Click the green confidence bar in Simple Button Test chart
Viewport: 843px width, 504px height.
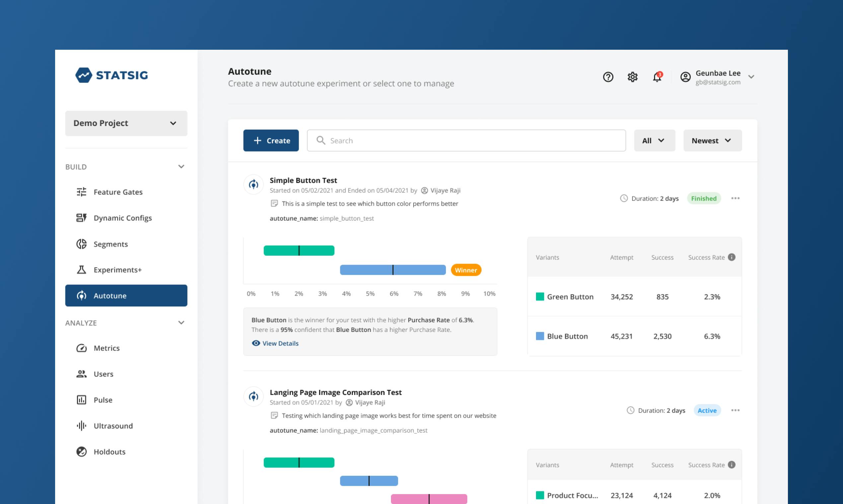point(299,250)
